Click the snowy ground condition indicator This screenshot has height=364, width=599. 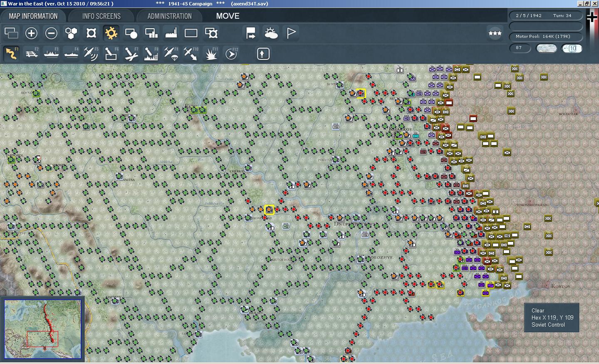[546, 48]
